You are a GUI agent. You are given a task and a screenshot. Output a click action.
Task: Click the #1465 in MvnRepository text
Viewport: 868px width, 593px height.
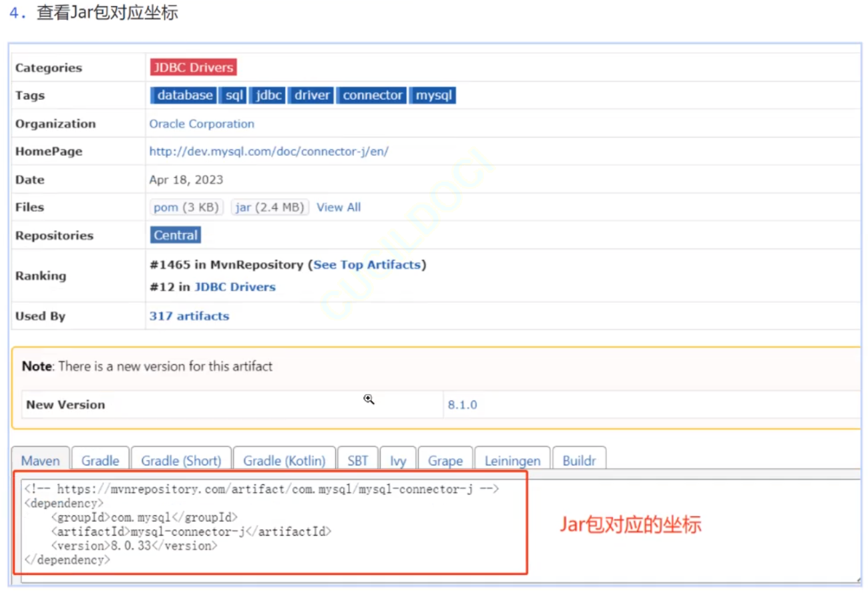pos(226,264)
